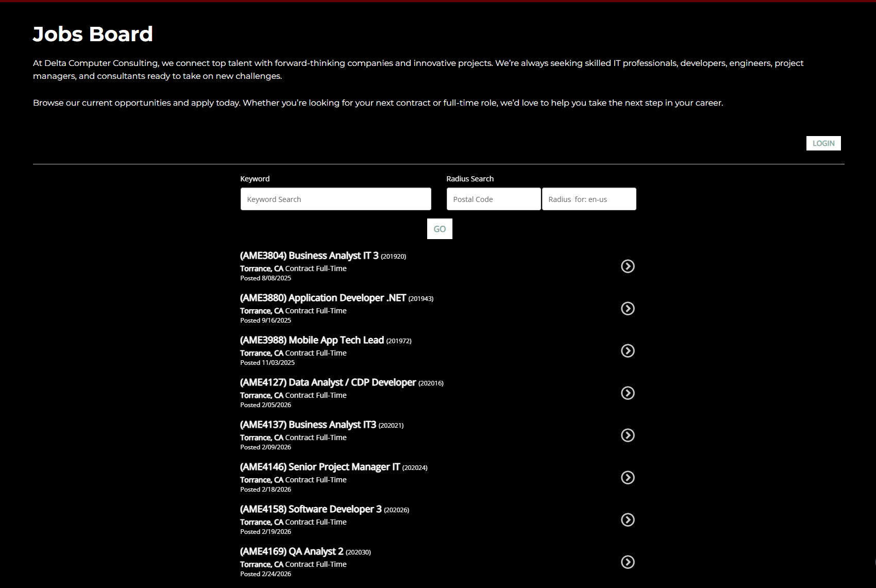876x588 pixels.
Task: Click 'Posted 2/09/2026' date text
Action: click(265, 447)
